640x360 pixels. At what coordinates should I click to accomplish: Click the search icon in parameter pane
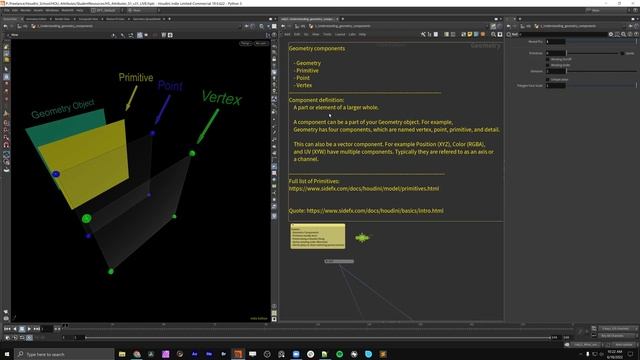coord(624,35)
